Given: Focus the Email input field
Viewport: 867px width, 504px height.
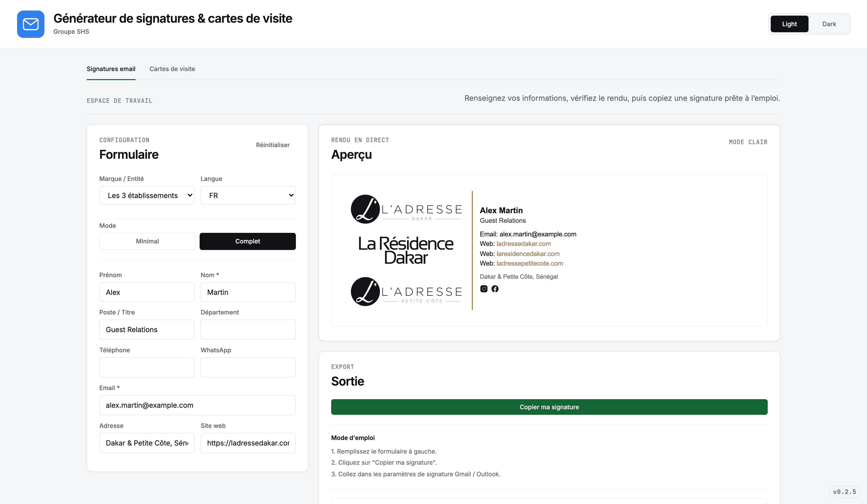Looking at the screenshot, I should (x=198, y=405).
